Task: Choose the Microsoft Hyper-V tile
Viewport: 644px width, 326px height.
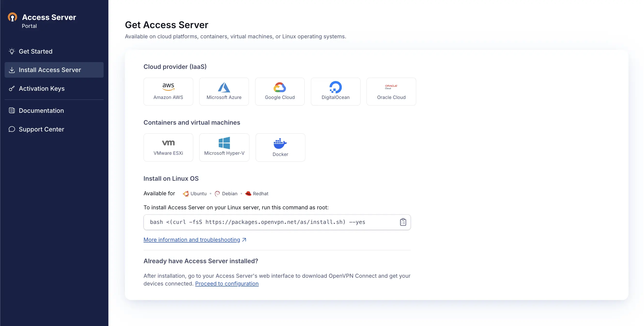Action: pos(224,147)
